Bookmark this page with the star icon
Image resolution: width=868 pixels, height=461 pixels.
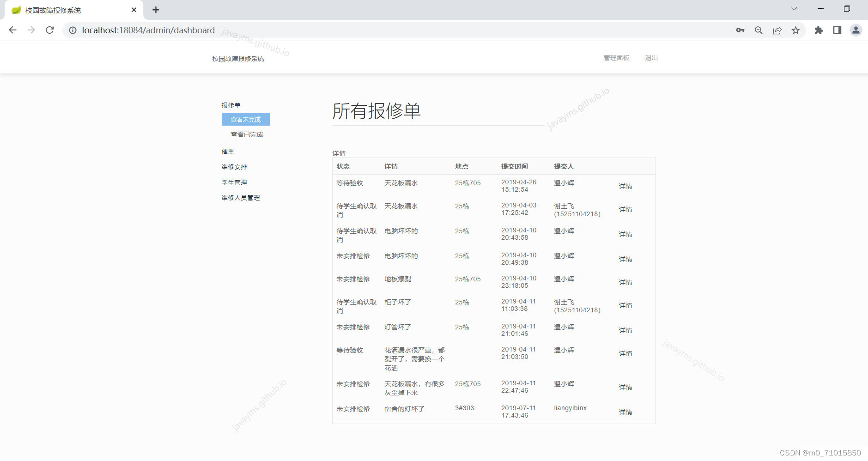(795, 30)
